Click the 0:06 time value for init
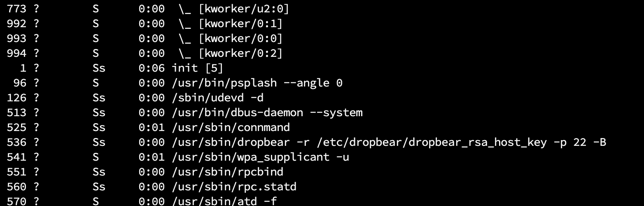The width and height of the screenshot is (644, 206). 152,68
